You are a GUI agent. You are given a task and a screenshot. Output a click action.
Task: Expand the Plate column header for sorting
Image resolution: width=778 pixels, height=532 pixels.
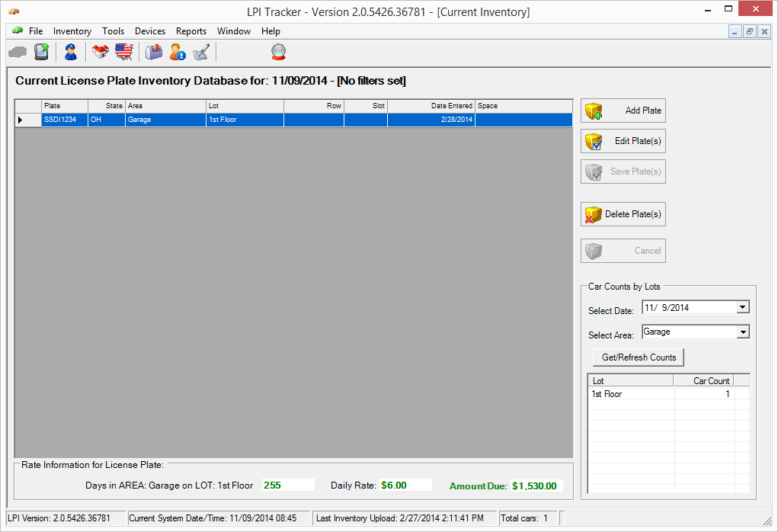(x=64, y=106)
